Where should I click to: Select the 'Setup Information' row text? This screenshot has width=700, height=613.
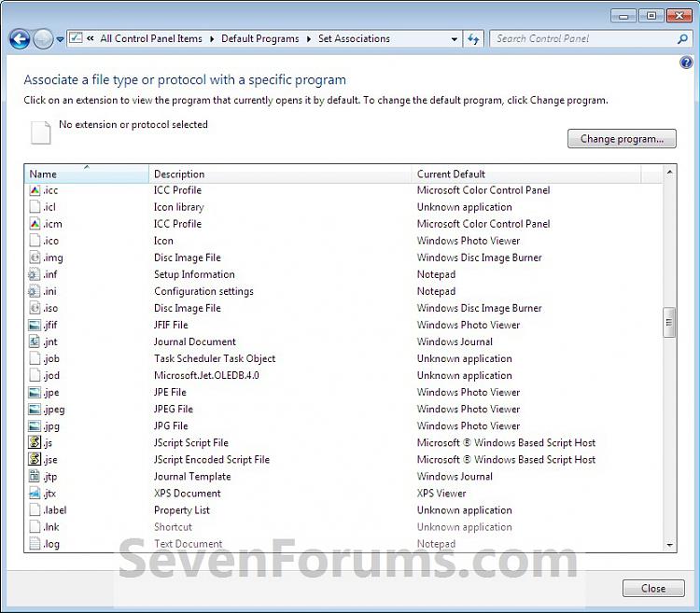click(x=194, y=274)
